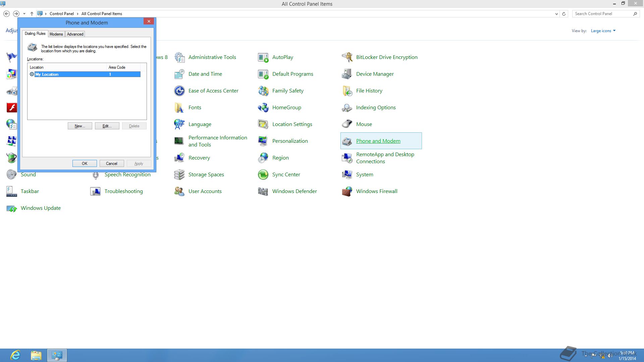644x362 pixels.
Task: Select the My Location row text
Action: (x=47, y=74)
